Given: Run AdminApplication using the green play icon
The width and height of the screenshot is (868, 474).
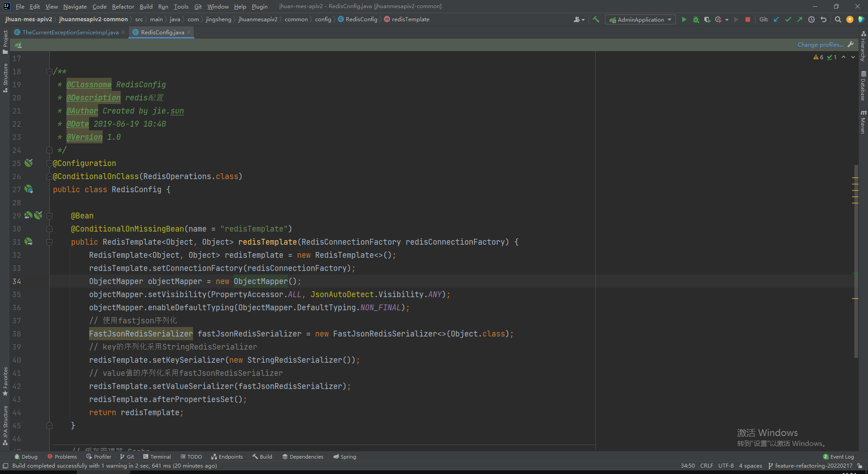Looking at the screenshot, I should [684, 19].
